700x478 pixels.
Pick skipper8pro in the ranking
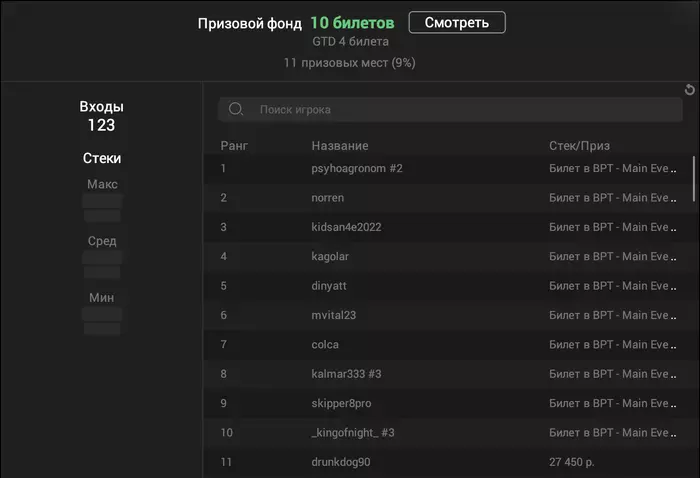click(x=341, y=403)
